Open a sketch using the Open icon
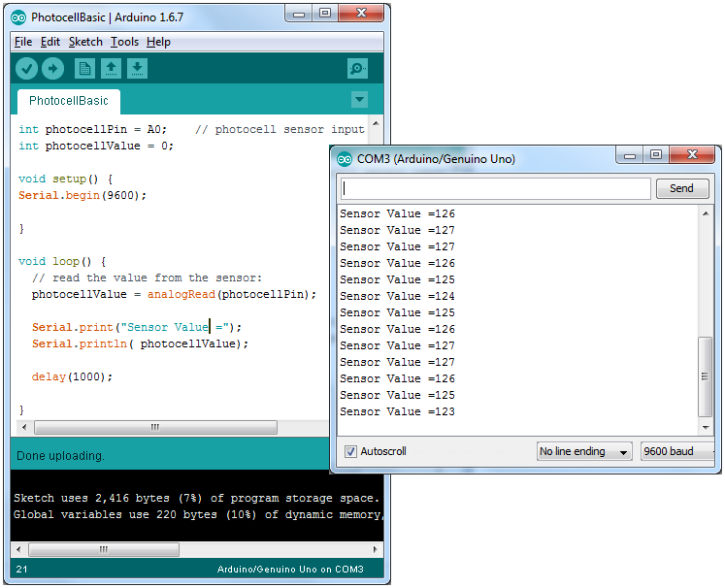The height and width of the screenshot is (588, 725). pos(111,69)
